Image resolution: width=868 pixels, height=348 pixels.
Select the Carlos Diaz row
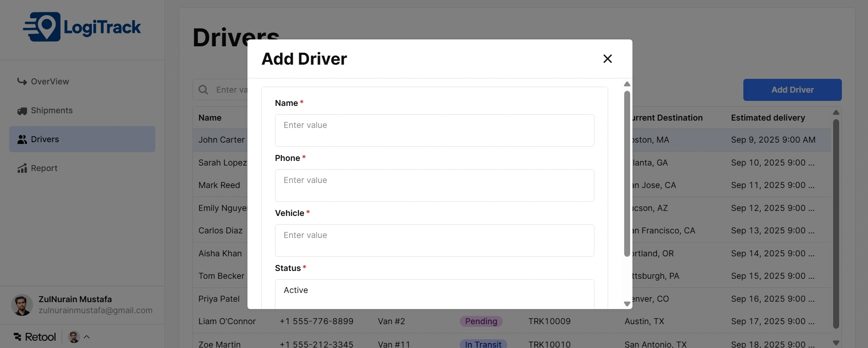pos(220,231)
